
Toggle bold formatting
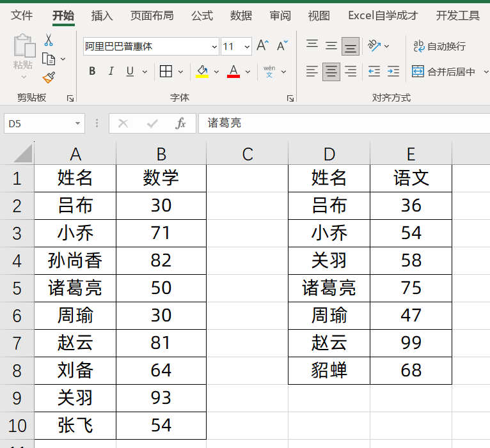click(x=92, y=72)
